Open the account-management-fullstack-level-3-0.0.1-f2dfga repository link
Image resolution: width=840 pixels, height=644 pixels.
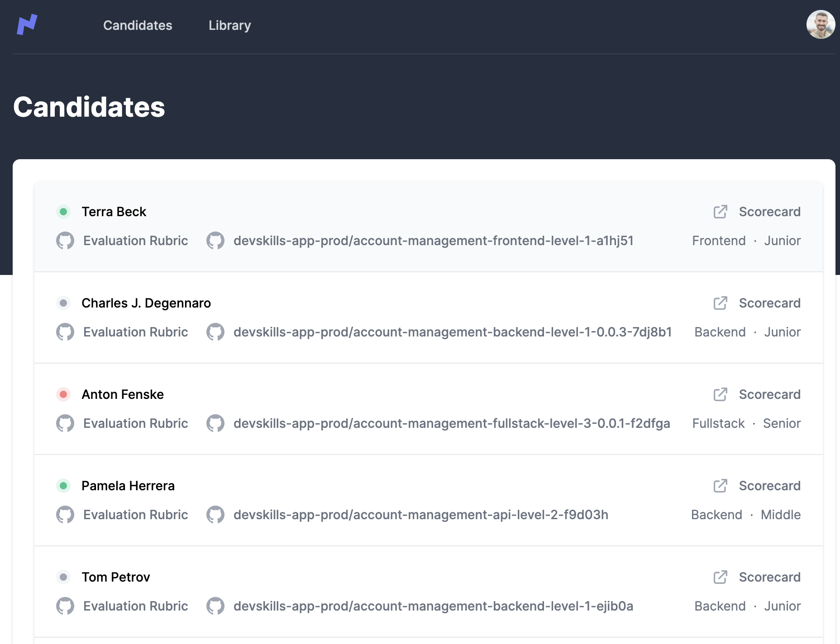click(452, 423)
